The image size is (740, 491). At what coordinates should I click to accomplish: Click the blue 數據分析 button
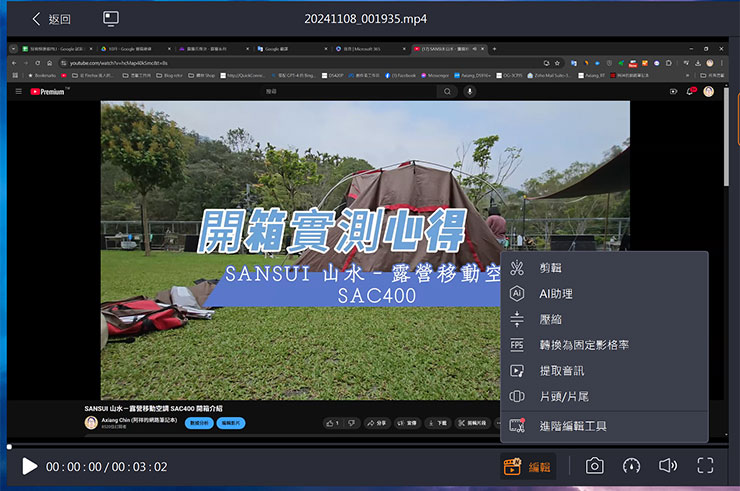[199, 423]
